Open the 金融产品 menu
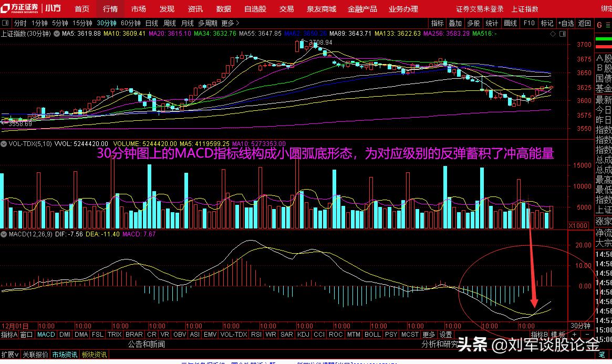The height and width of the screenshot is (364, 612). pos(362,8)
